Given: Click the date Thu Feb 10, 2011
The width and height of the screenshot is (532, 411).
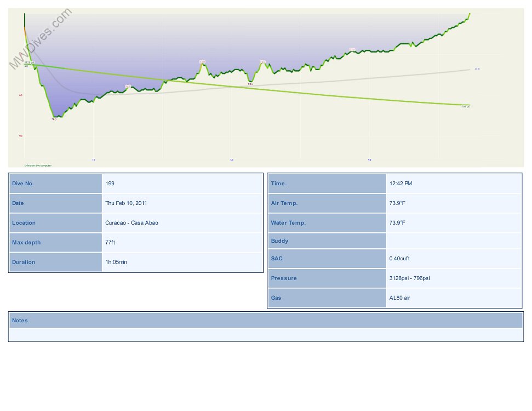Looking at the screenshot, I should [x=126, y=203].
